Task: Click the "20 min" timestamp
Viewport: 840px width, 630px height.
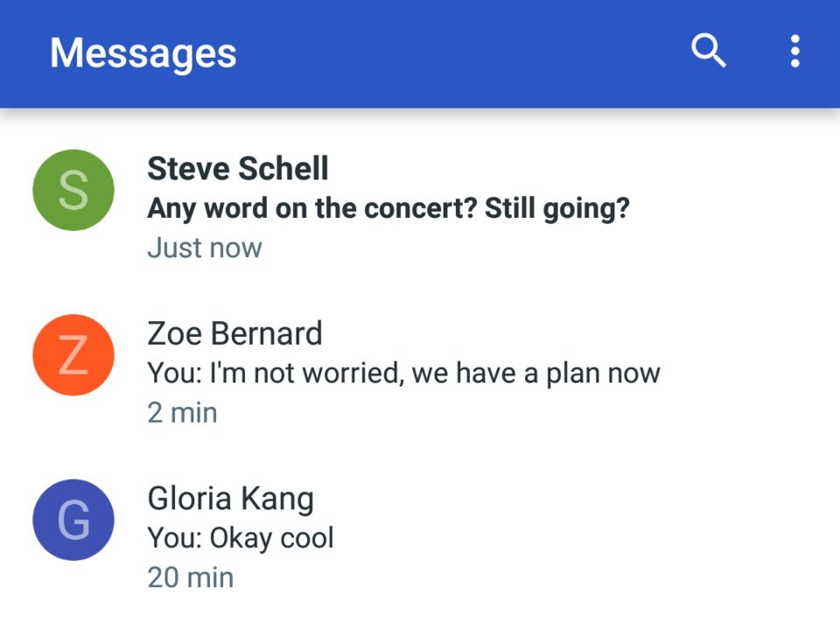Action: [x=190, y=577]
